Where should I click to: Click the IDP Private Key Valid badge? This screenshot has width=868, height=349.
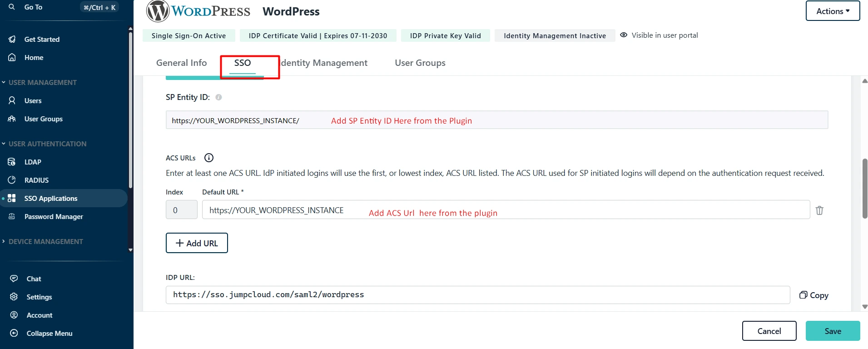[x=446, y=35]
